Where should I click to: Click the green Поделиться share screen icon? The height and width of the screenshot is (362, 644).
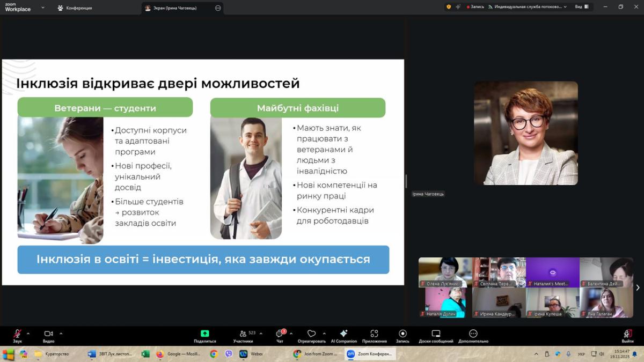click(204, 334)
